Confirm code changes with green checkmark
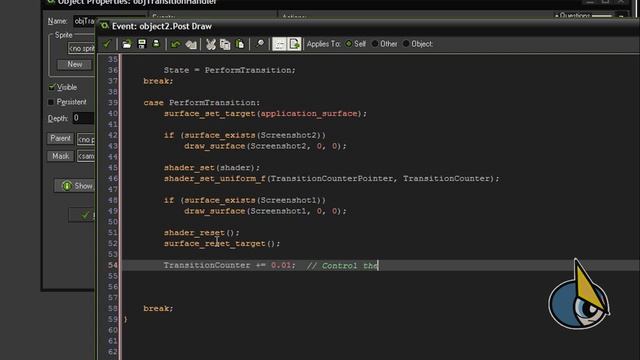 click(x=107, y=44)
